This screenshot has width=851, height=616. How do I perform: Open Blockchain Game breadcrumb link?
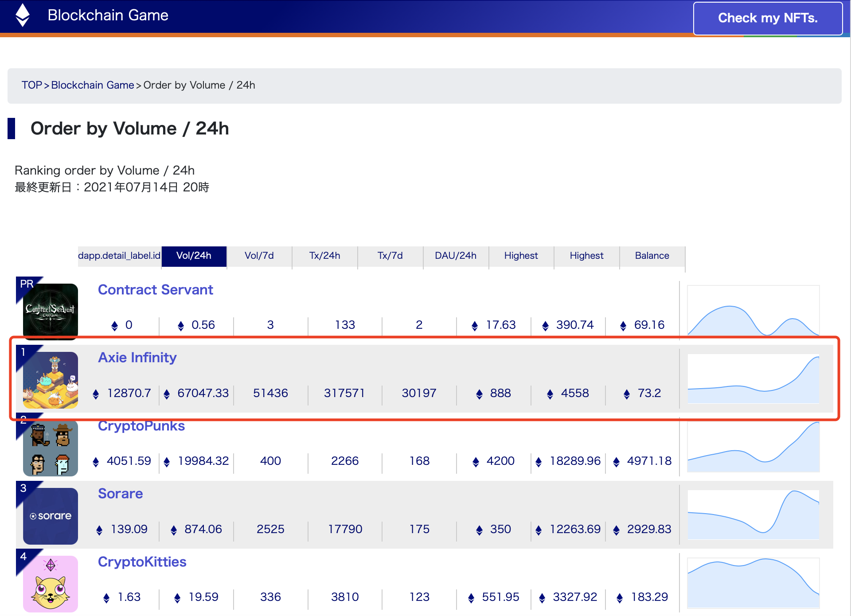click(x=92, y=85)
